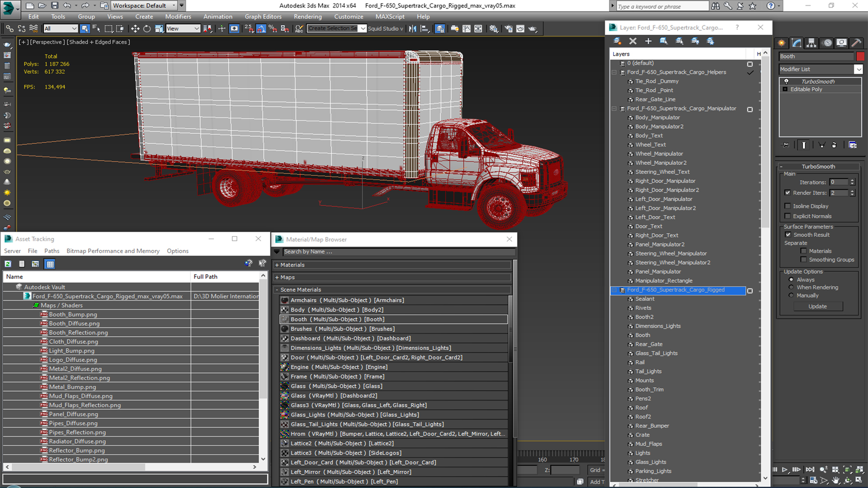Enable the Explicit Normals checkbox
The width and height of the screenshot is (868, 488).
click(x=788, y=216)
